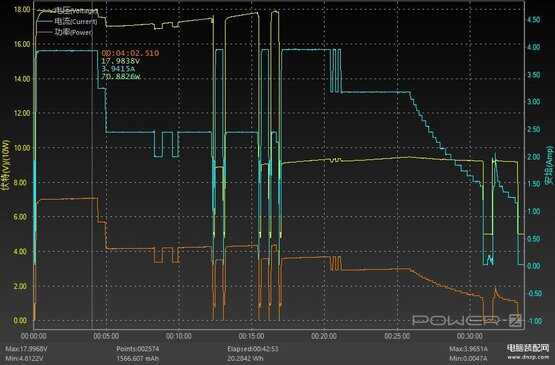The image size is (555, 365).
Task: Click the 00:30:00 time axis label
Action: 469,336
